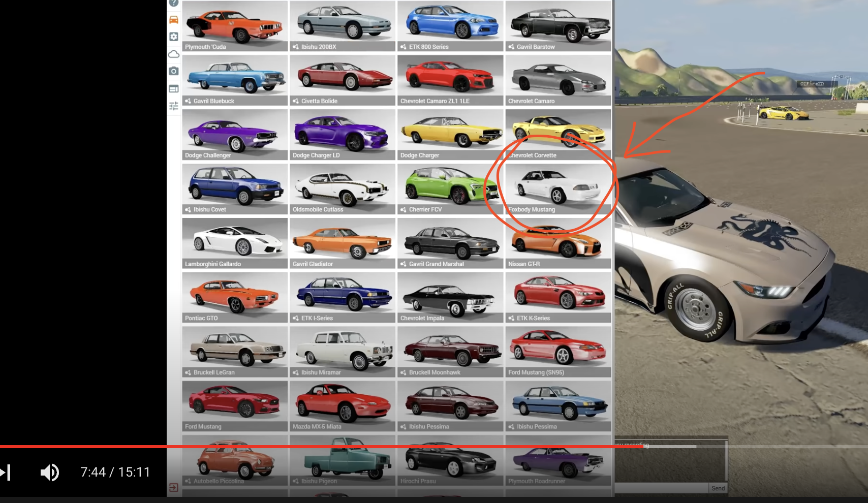Click the share icon beside Gavril Grand Marshal

pyautogui.click(x=403, y=264)
